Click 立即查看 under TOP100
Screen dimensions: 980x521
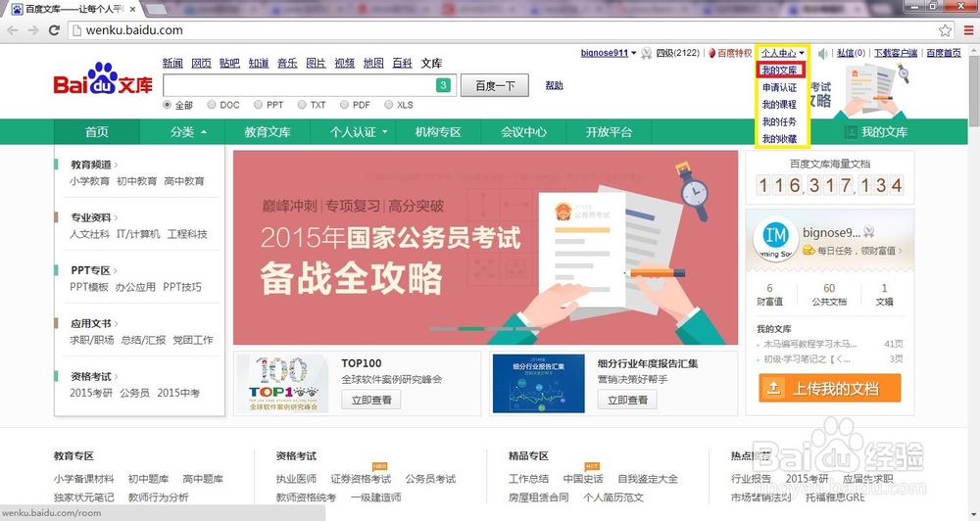tap(371, 400)
